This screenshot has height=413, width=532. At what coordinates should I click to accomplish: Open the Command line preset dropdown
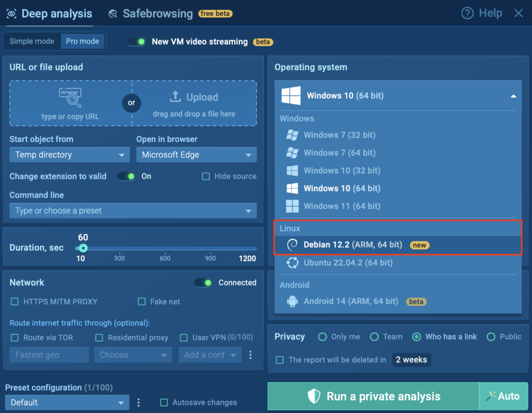click(133, 211)
